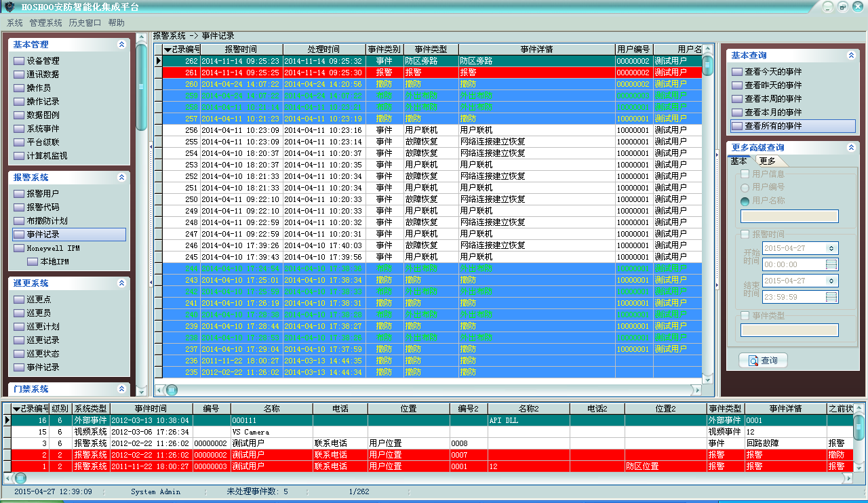Select the 本地IPM tree icon
868x503 pixels.
pyautogui.click(x=32, y=262)
